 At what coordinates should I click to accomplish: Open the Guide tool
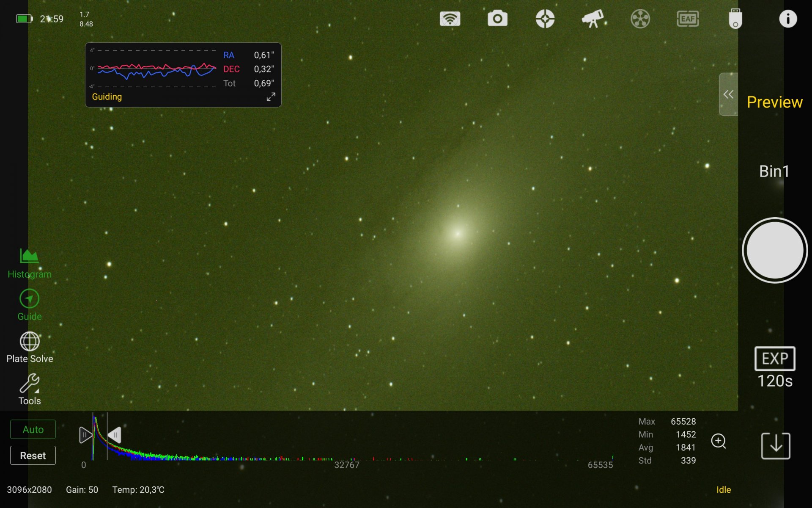30,305
